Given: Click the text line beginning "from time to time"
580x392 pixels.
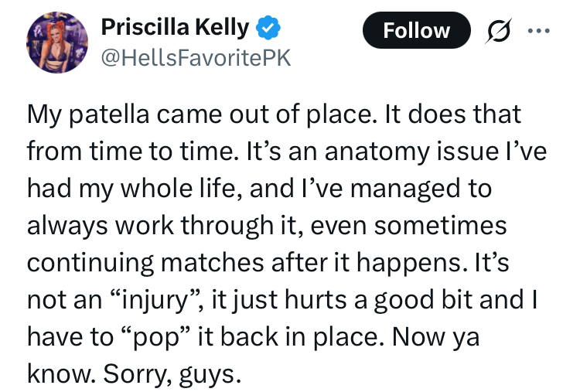Looking at the screenshot, I should [286, 151].
